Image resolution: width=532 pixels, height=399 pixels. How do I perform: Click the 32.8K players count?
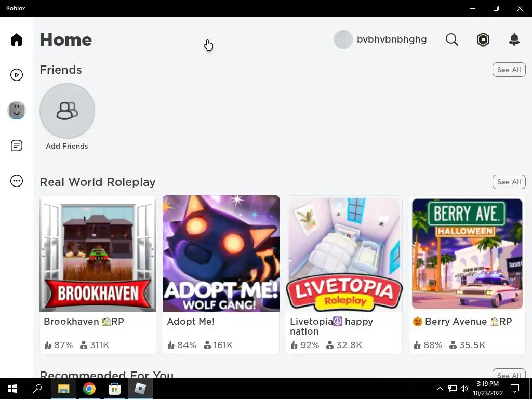344,345
